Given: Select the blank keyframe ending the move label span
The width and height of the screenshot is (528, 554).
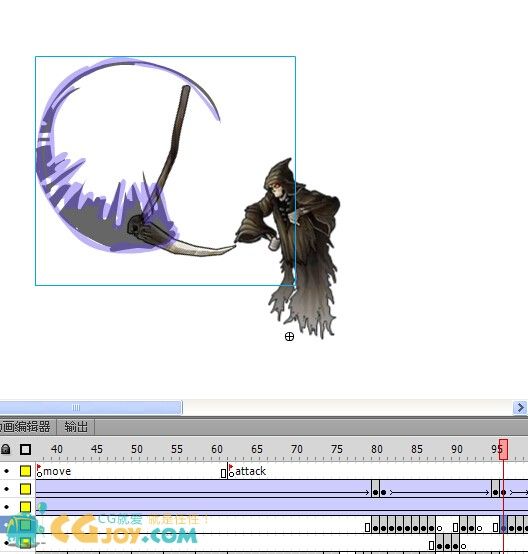Looking at the screenshot, I should tap(223, 473).
